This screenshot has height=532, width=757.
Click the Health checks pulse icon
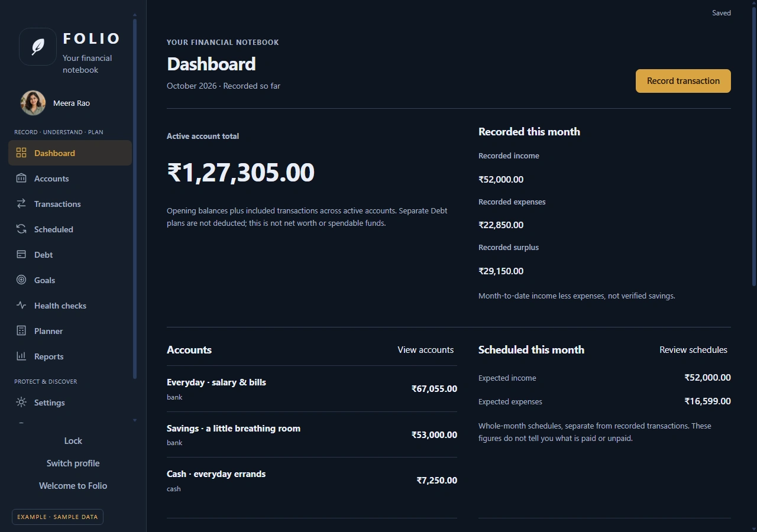pyautogui.click(x=21, y=306)
